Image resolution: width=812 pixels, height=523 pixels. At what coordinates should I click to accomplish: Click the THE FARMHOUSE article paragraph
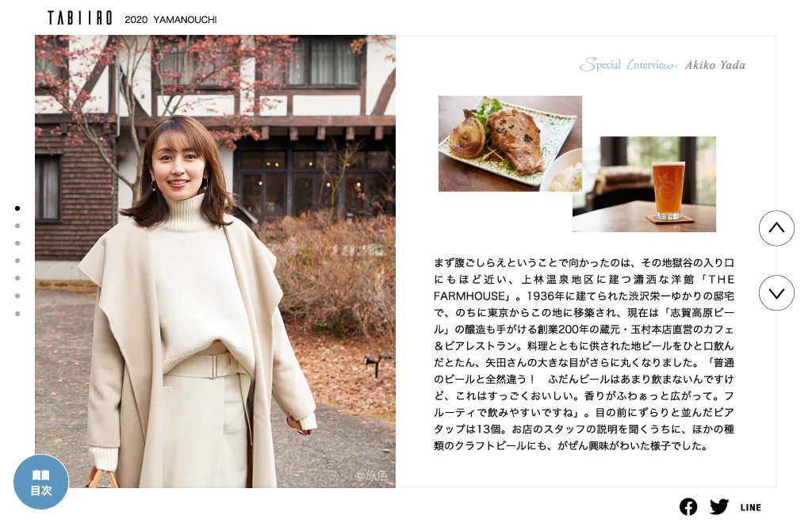(x=584, y=354)
